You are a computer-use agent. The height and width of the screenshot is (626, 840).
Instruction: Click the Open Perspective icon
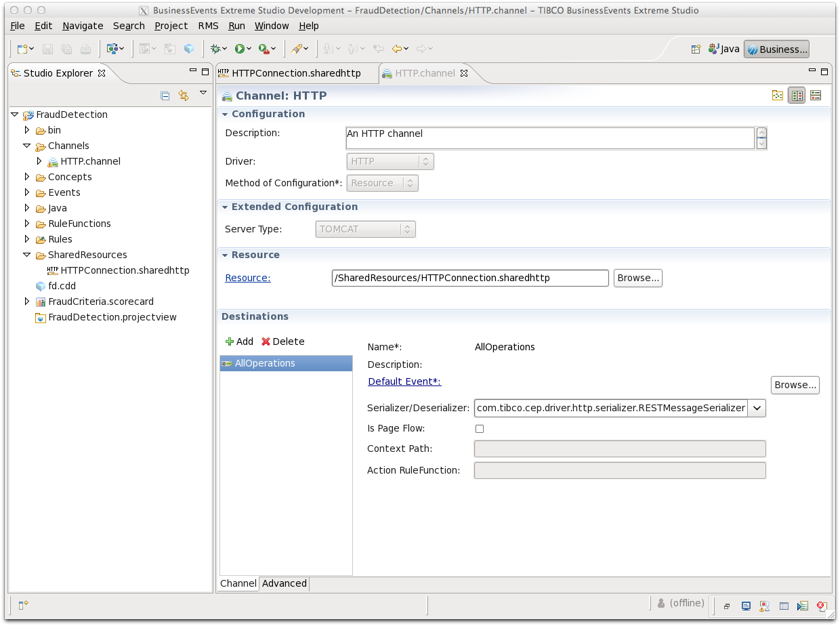pos(696,49)
